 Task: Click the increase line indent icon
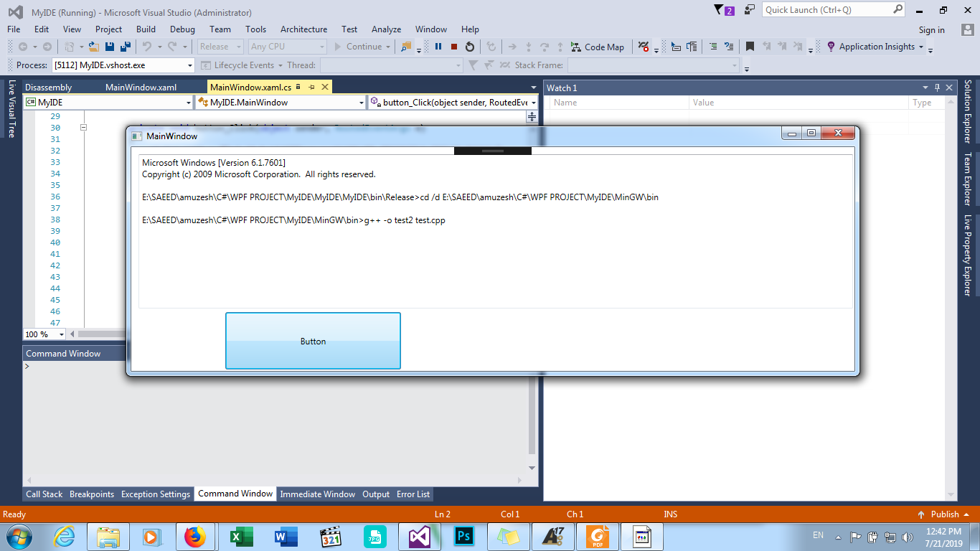692,47
